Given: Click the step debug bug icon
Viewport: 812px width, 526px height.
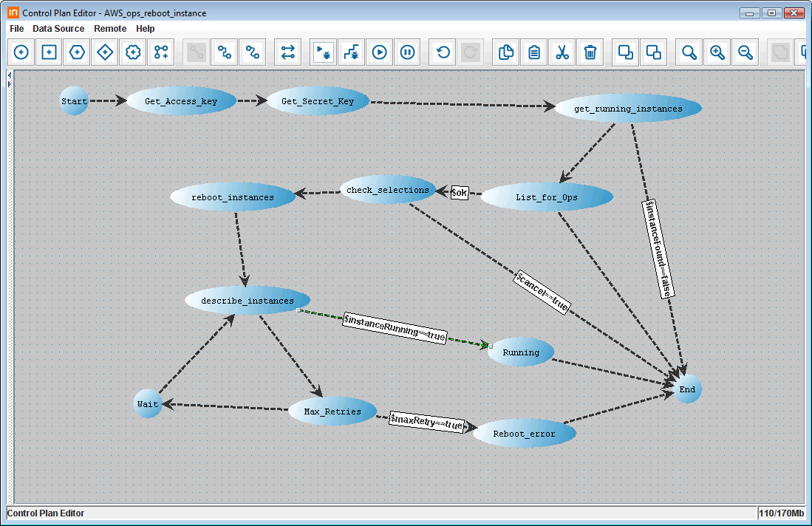Looking at the screenshot, I should click(352, 52).
